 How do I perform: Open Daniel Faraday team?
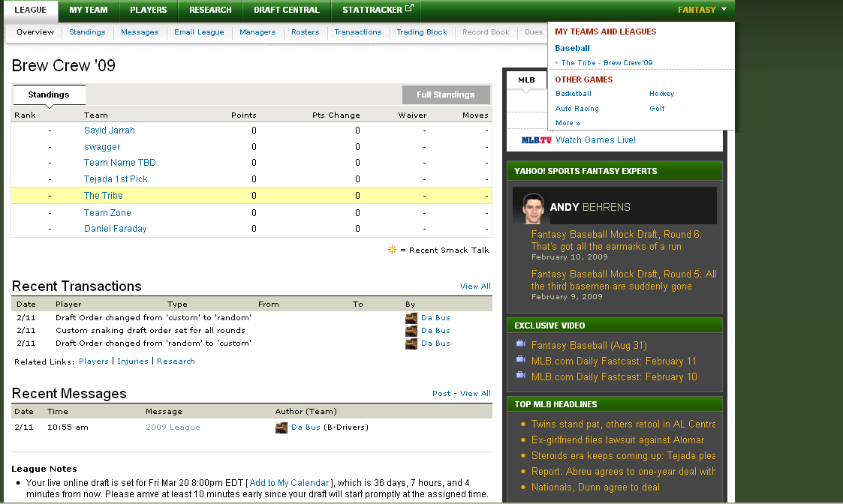coord(115,228)
